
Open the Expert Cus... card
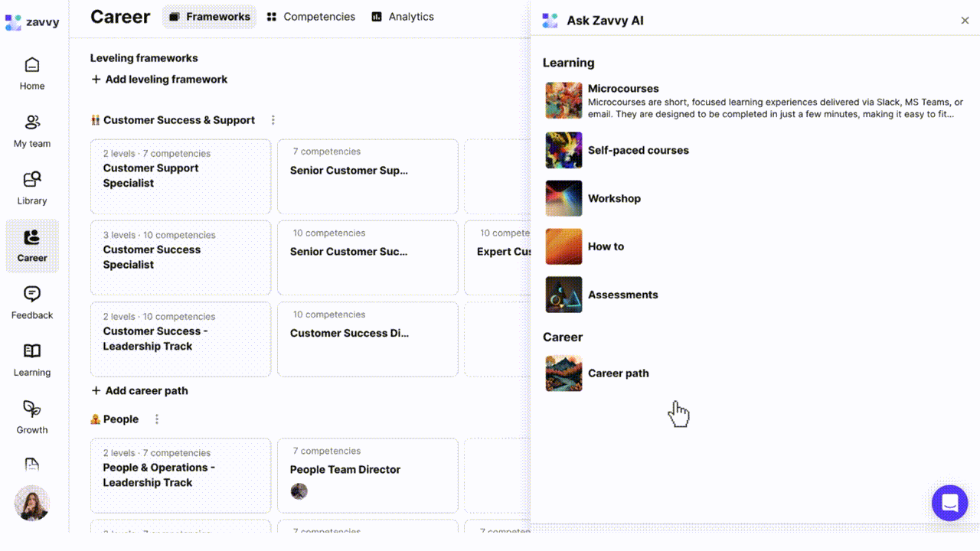498,258
